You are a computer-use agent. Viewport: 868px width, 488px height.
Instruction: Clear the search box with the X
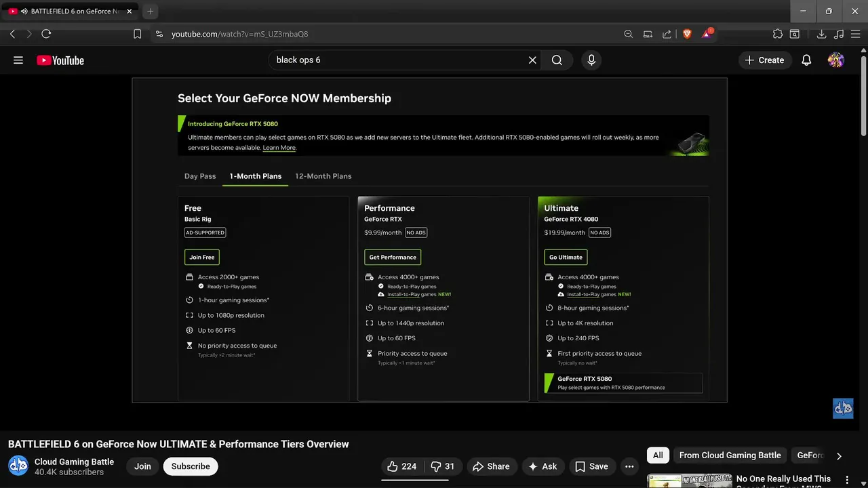pyautogui.click(x=532, y=60)
